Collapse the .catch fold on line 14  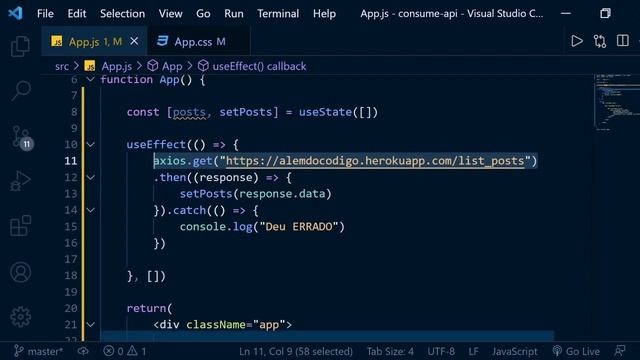pos(91,210)
